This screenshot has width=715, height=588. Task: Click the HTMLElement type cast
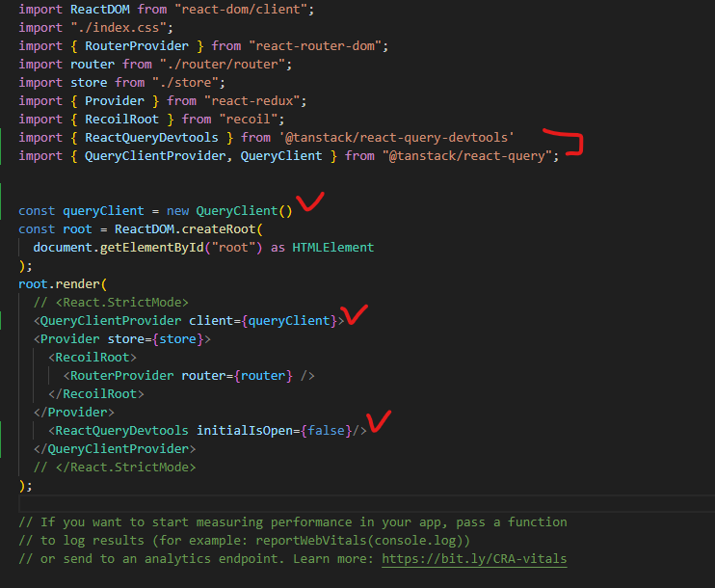pyautogui.click(x=332, y=247)
